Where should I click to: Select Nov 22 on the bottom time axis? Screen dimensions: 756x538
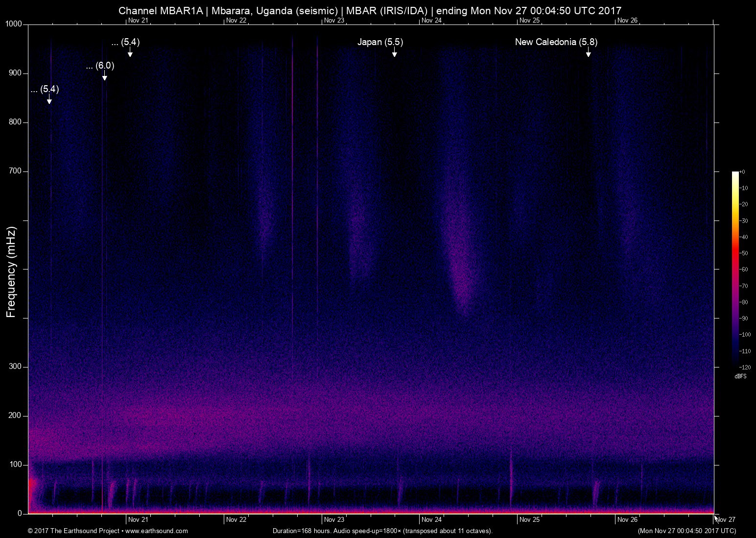pyautogui.click(x=236, y=519)
